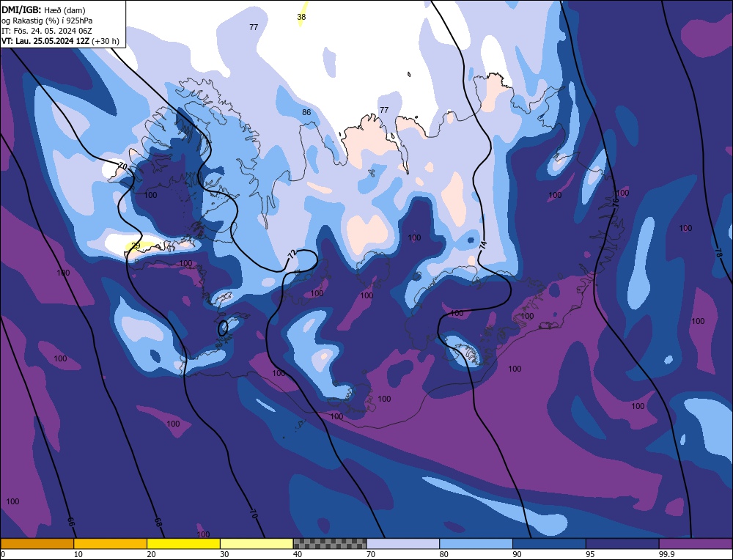Viewport: 733px width, 560px height.
Task: Click the '40' legend scale label
Action: click(x=298, y=554)
